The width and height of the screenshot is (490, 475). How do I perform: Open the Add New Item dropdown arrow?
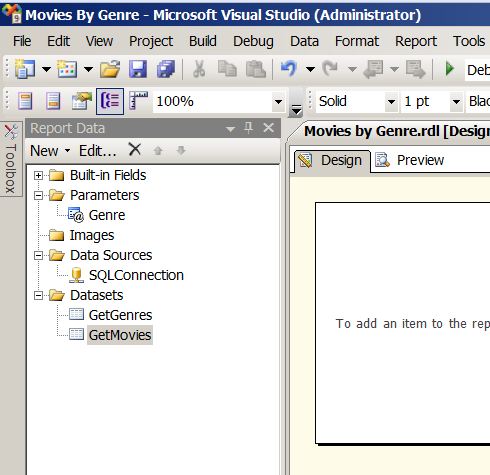point(88,69)
